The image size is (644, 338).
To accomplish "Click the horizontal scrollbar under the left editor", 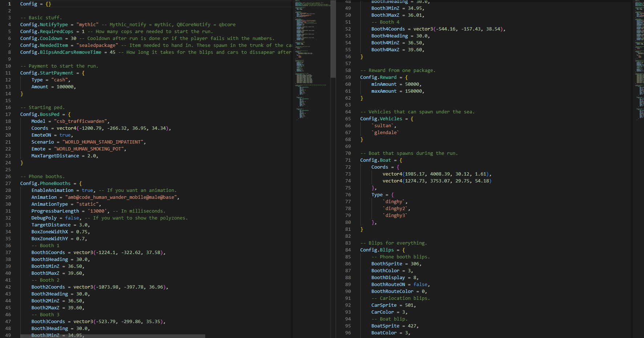I will coord(113,336).
